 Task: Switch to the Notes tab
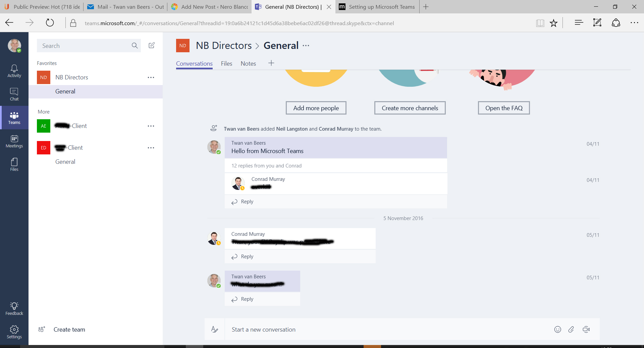pos(248,64)
